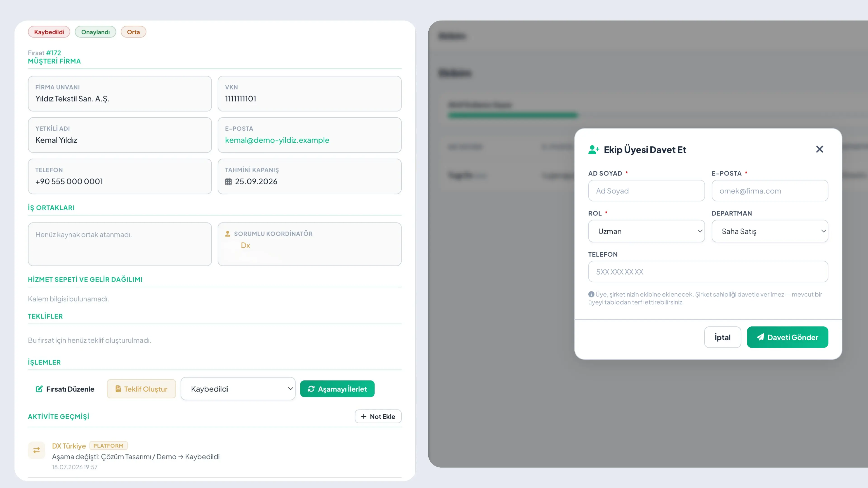Open the Kaybedildi stage dropdown
This screenshot has width=868, height=488.
pos(238,389)
